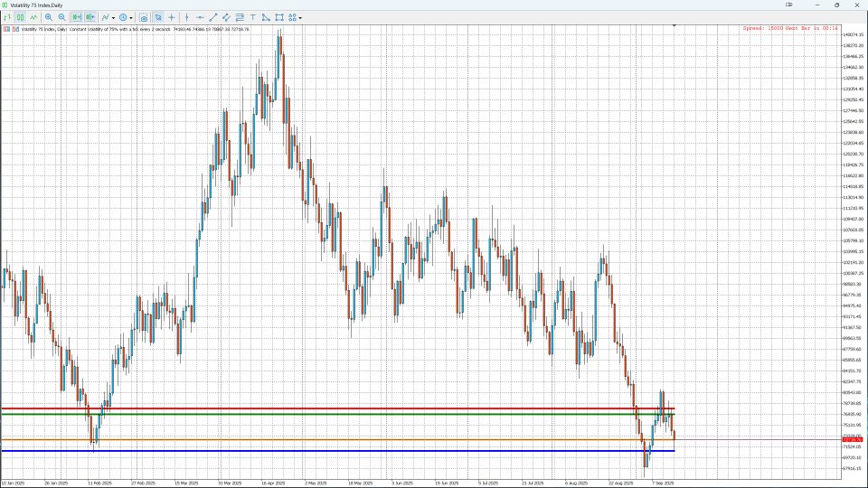
Task: Select the standard cursor tool
Action: (x=158, y=17)
